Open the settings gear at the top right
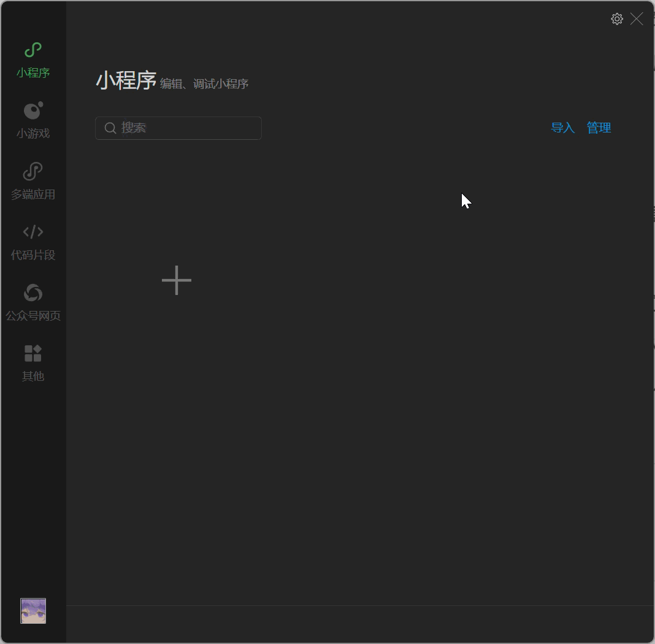The width and height of the screenshot is (655, 644). 617,18
